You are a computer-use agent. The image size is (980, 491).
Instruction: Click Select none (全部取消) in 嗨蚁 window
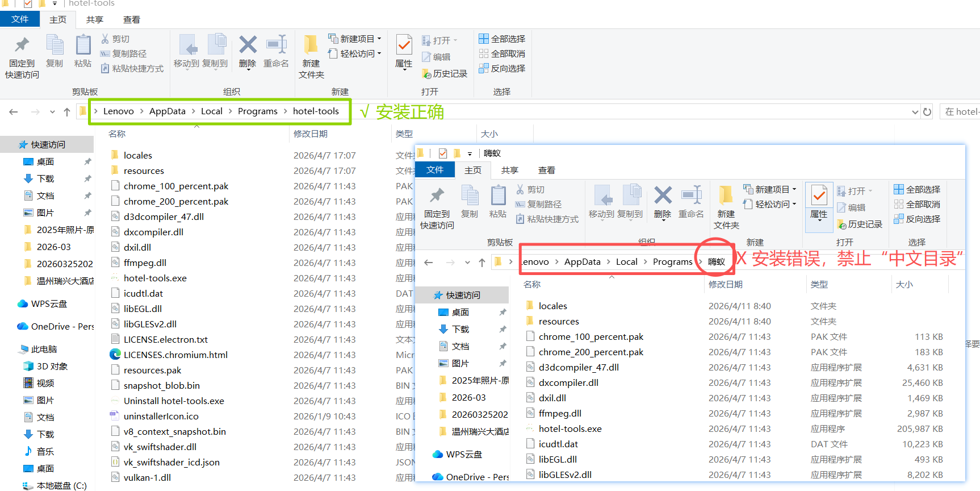917,204
